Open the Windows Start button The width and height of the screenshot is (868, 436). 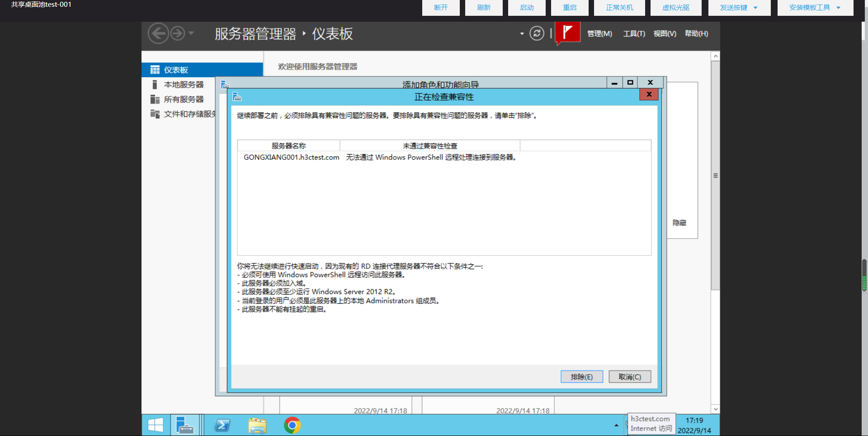pyautogui.click(x=156, y=425)
